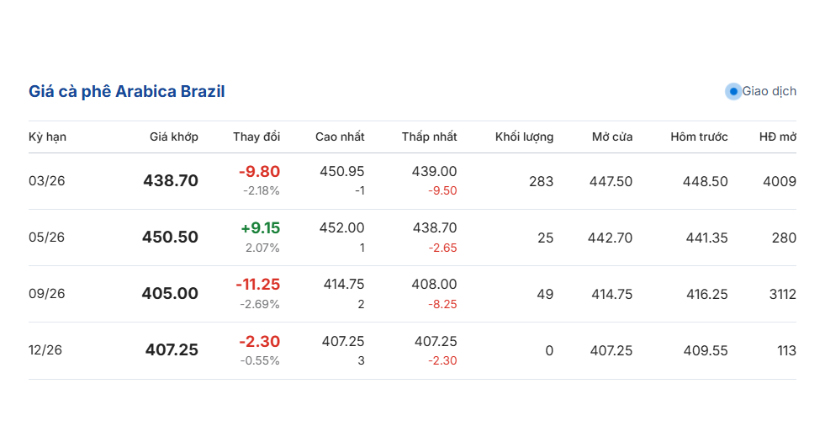Image resolution: width=825 pixels, height=439 pixels.
Task: Click the Hôm trước column header
Action: click(699, 137)
